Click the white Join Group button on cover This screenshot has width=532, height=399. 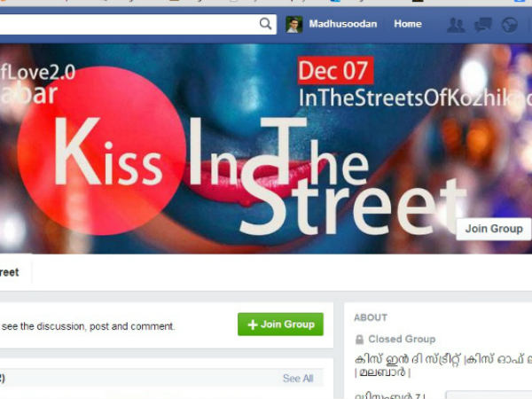tap(494, 229)
